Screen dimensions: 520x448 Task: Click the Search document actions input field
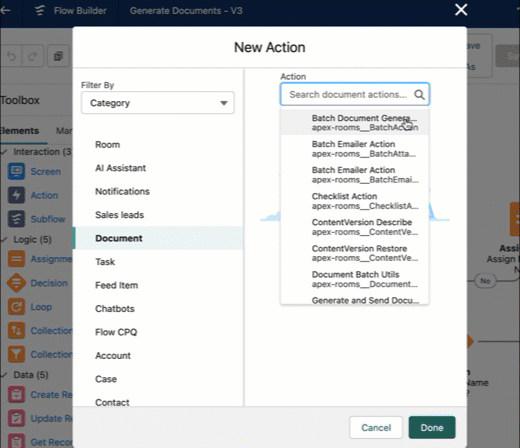point(355,94)
